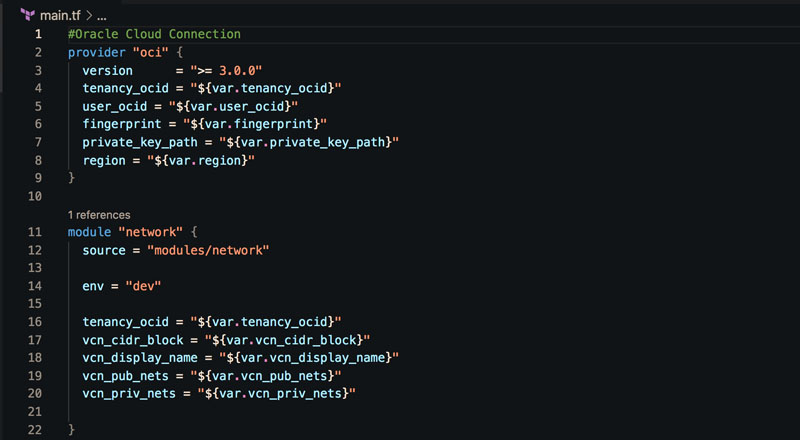
Task: Click line number 22 in the gutter
Action: coord(38,429)
